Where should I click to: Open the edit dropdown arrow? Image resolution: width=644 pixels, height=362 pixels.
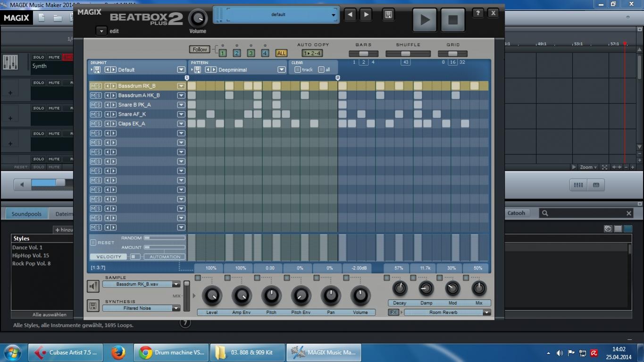[x=101, y=31]
